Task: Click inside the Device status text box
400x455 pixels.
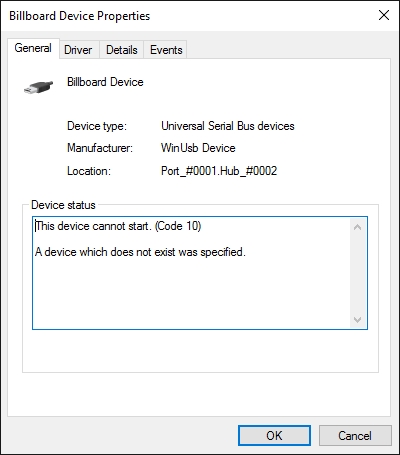Action: [200, 273]
